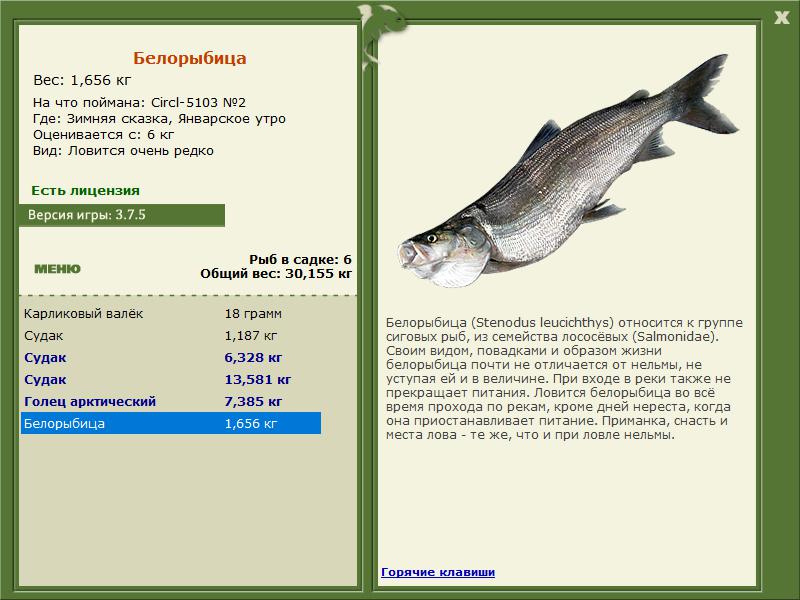
Task: Click the Где: Зимняя сказка location line
Action: [159, 119]
